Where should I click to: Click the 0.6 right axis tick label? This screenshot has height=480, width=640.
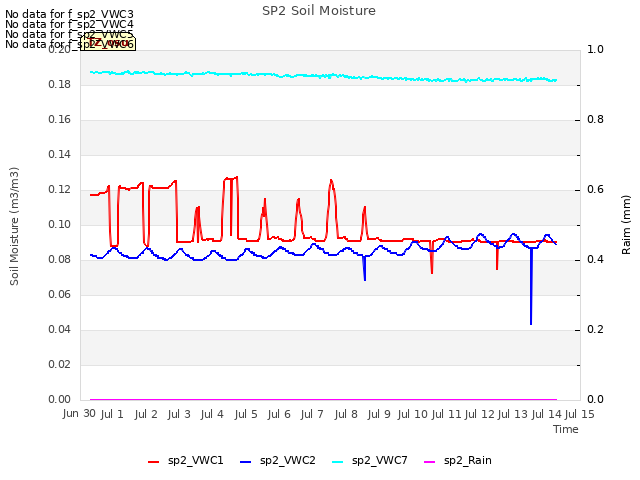(x=596, y=190)
